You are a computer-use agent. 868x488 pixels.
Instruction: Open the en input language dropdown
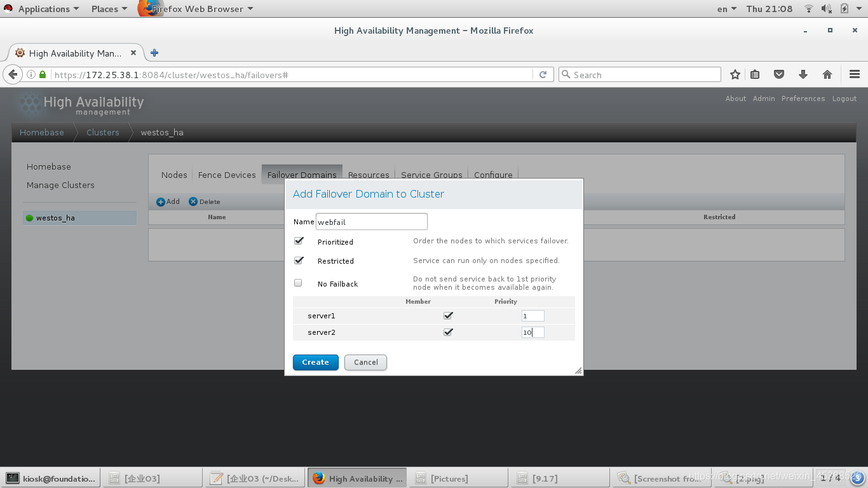(727, 9)
